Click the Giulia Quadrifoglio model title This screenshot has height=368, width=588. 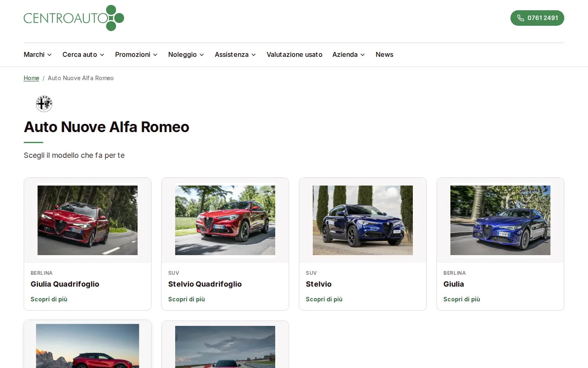pos(65,284)
